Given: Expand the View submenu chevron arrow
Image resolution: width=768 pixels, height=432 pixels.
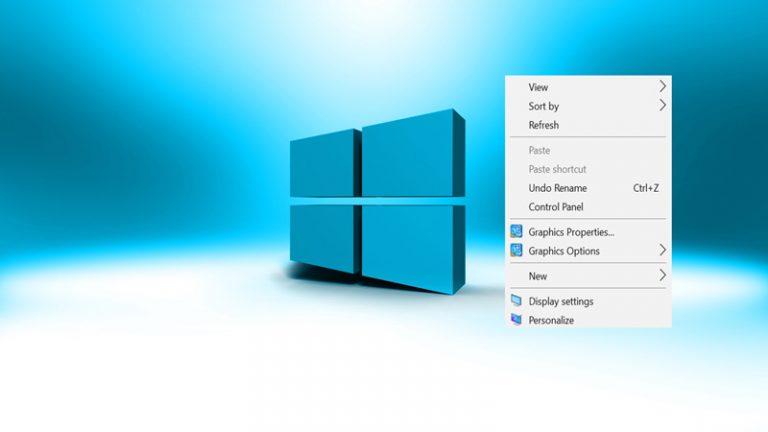Looking at the screenshot, I should (x=662, y=87).
